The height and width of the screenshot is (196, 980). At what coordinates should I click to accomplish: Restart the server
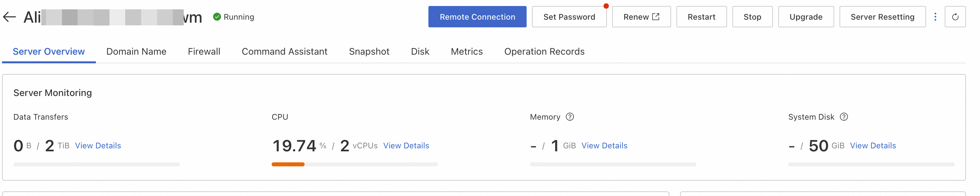point(701,17)
